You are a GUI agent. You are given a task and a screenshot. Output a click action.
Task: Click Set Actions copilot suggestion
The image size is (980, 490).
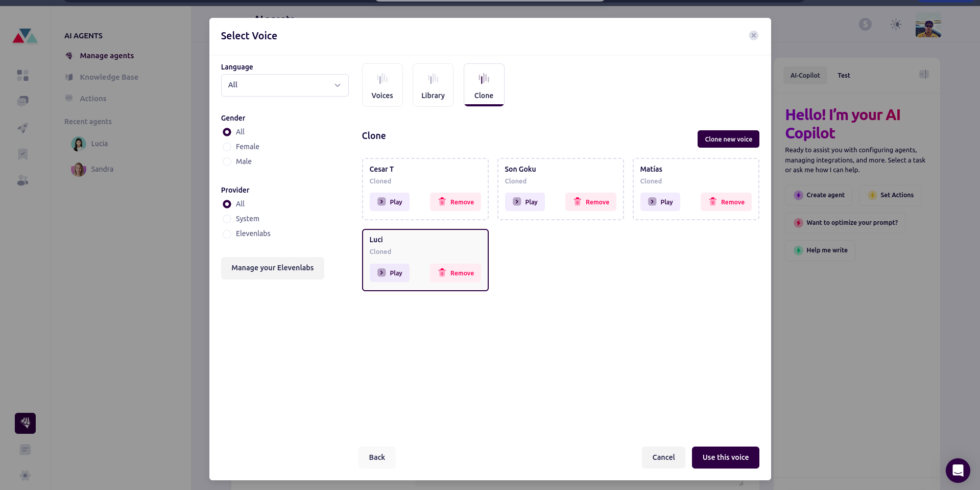pos(890,195)
